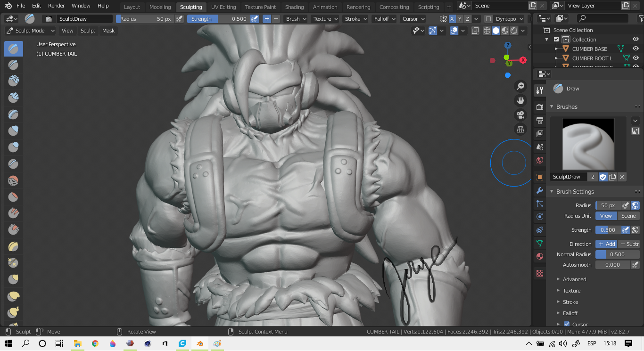The image size is (644, 351).
Task: Toggle X axis symmetry button
Action: point(452,19)
